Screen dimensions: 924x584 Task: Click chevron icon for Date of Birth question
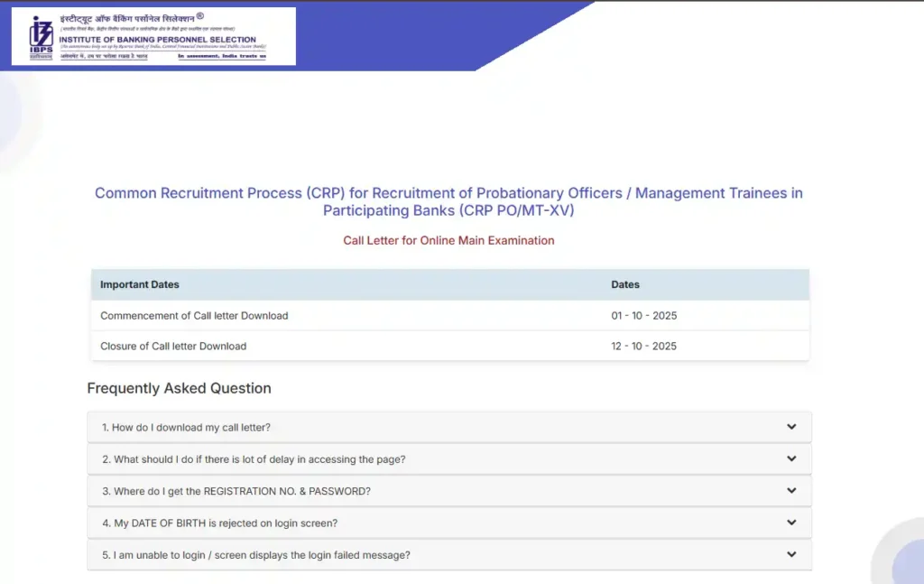coord(790,523)
